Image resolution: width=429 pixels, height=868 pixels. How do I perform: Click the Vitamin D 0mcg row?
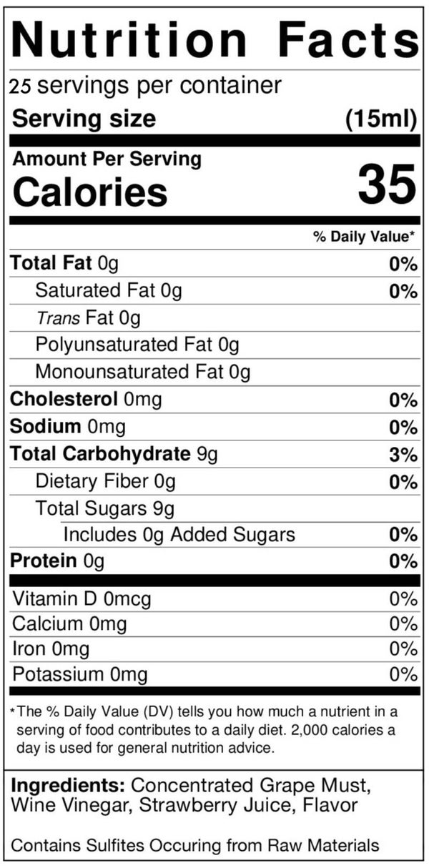[82, 598]
